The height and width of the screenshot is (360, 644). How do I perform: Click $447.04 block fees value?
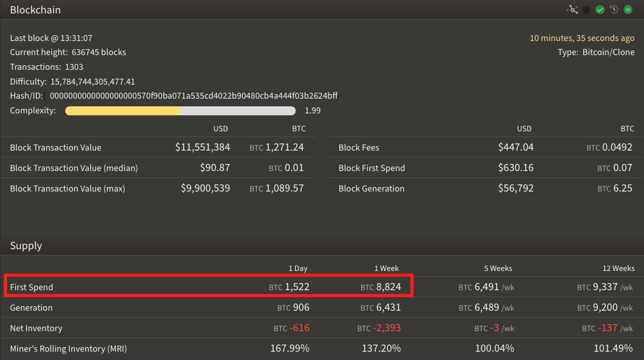[516, 147]
